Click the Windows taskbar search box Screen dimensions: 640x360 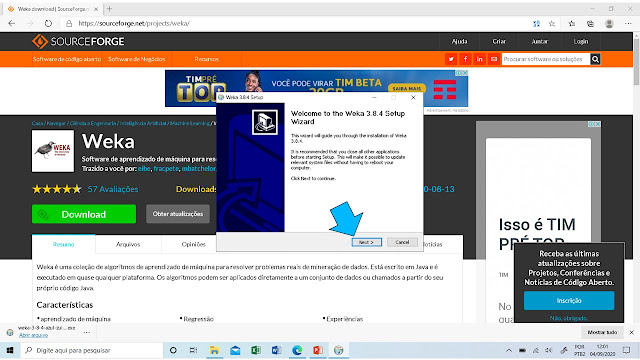pos(92,350)
